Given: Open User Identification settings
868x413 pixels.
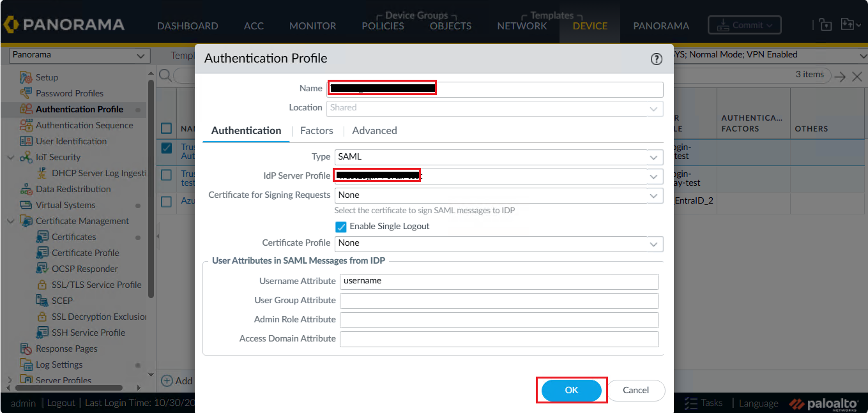Looking at the screenshot, I should point(71,141).
